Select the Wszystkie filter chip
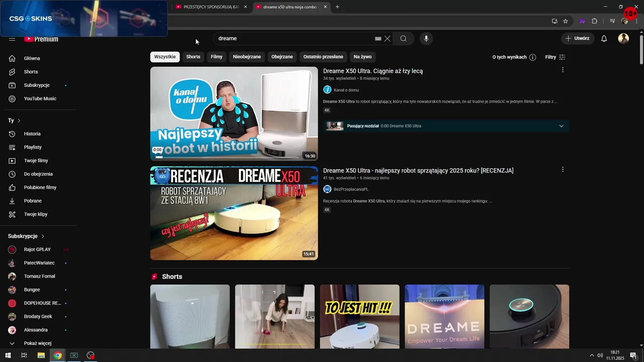 (x=165, y=57)
